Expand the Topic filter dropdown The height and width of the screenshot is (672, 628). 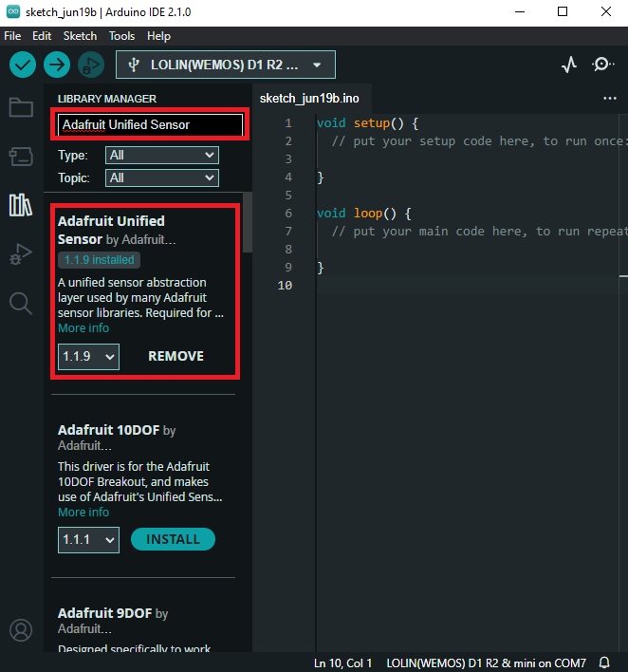(x=162, y=177)
